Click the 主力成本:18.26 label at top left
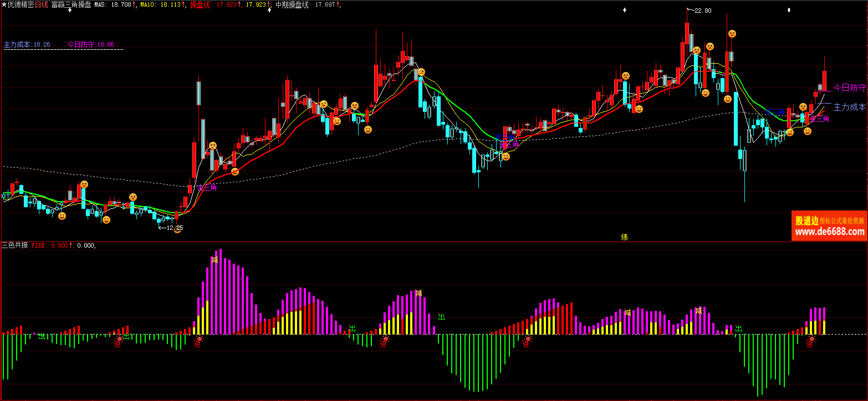 (x=27, y=44)
